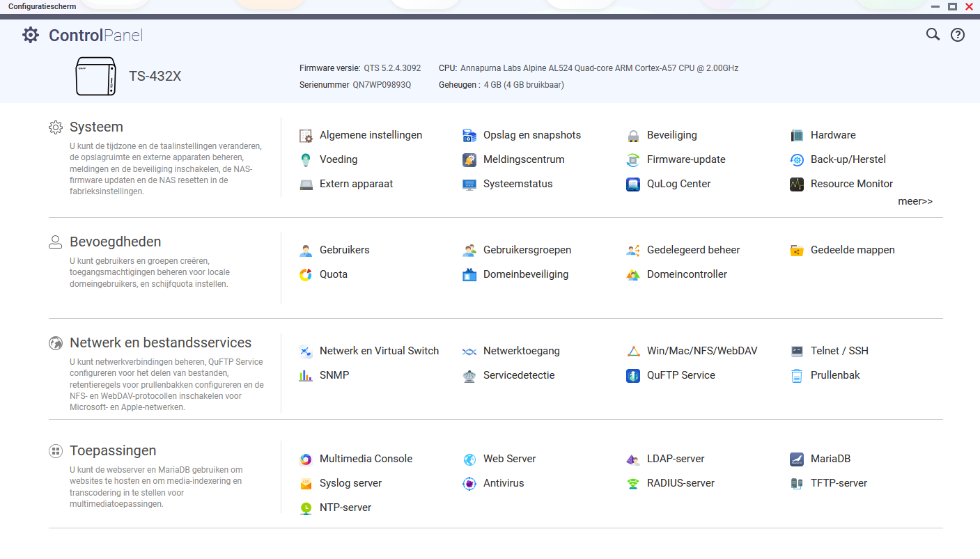
Task: Open the Gedeelde mappen folder icon
Action: pyautogui.click(x=797, y=250)
